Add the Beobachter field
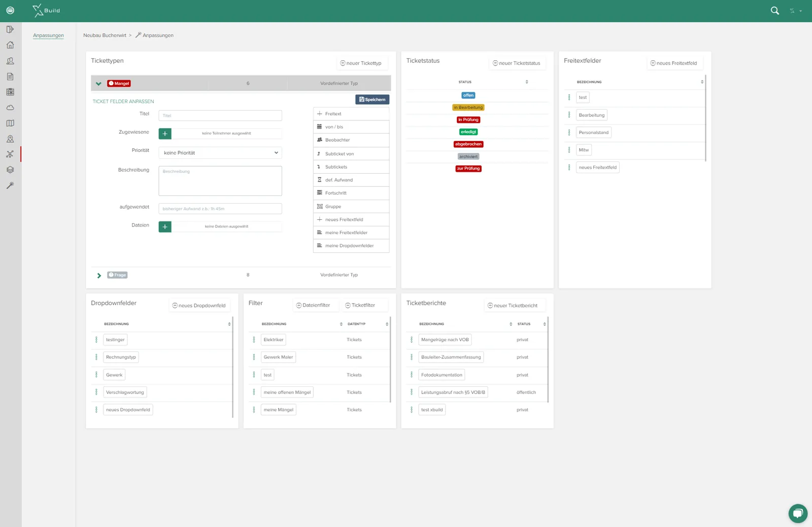The image size is (812, 527). click(x=351, y=140)
